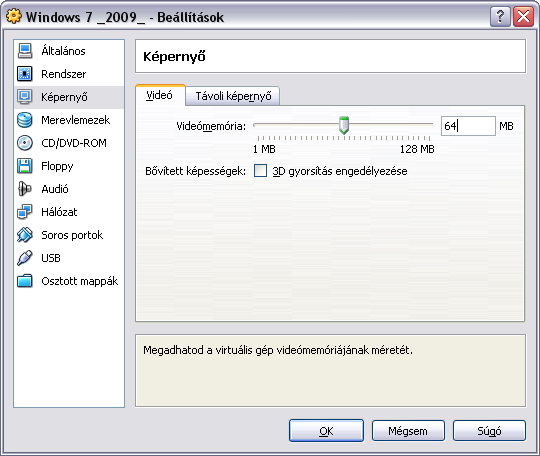Switch to the Videó tab
Image resolution: width=540 pixels, height=456 pixels.
(x=160, y=95)
